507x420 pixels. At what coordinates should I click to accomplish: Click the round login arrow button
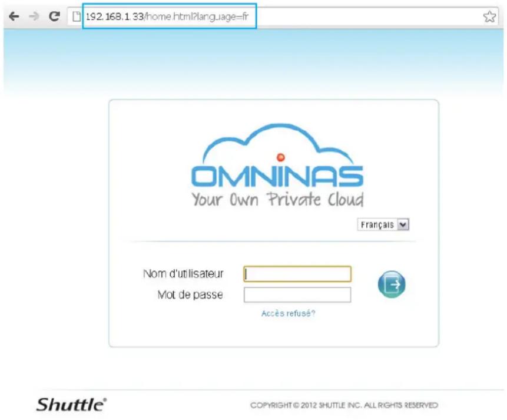[392, 285]
